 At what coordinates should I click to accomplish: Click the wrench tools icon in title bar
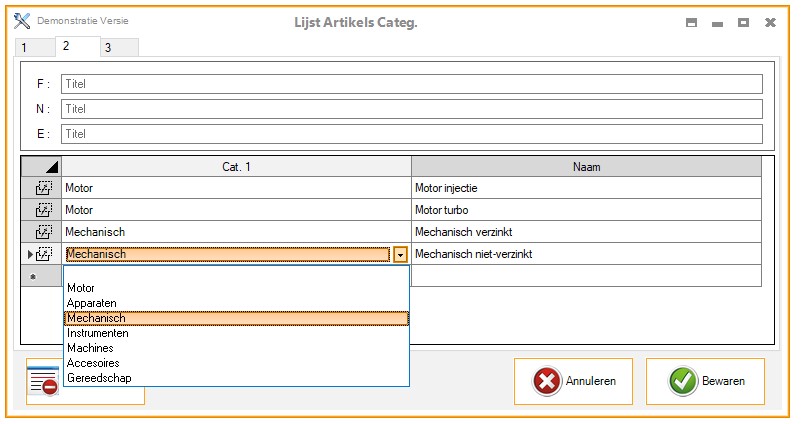tap(22, 21)
